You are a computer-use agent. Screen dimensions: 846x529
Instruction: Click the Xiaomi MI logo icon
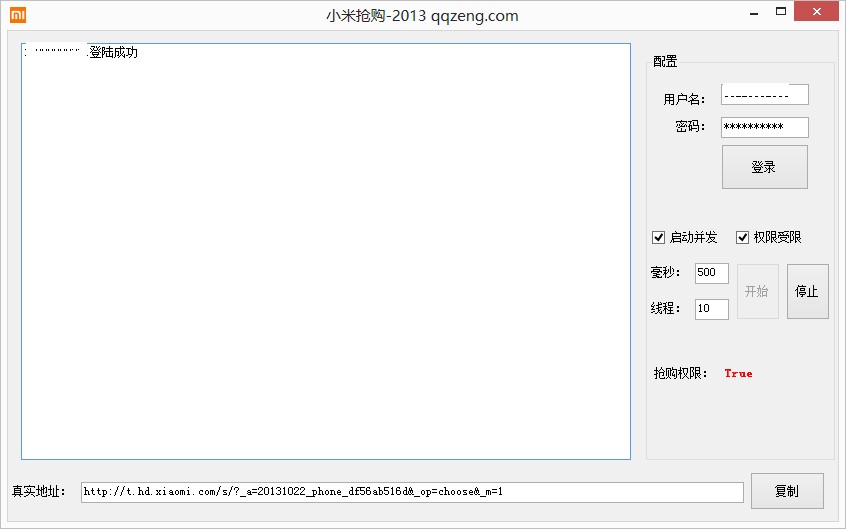[18, 15]
